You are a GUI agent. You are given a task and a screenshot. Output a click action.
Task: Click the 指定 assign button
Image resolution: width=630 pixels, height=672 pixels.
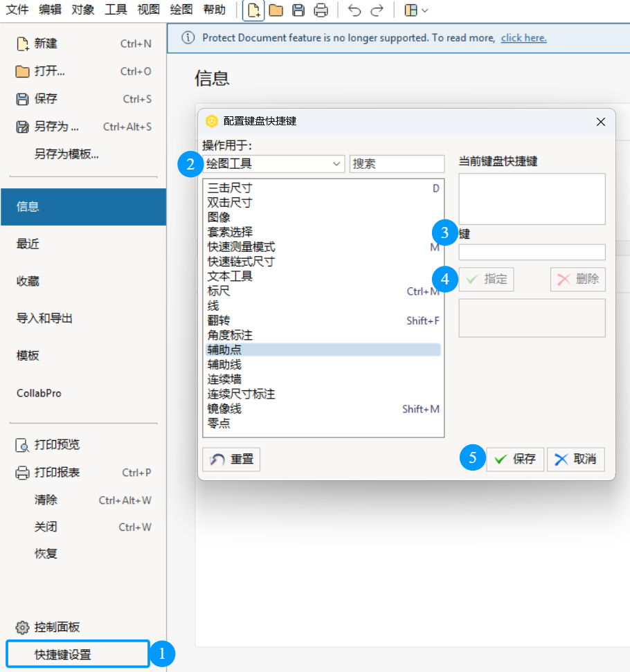pos(486,280)
